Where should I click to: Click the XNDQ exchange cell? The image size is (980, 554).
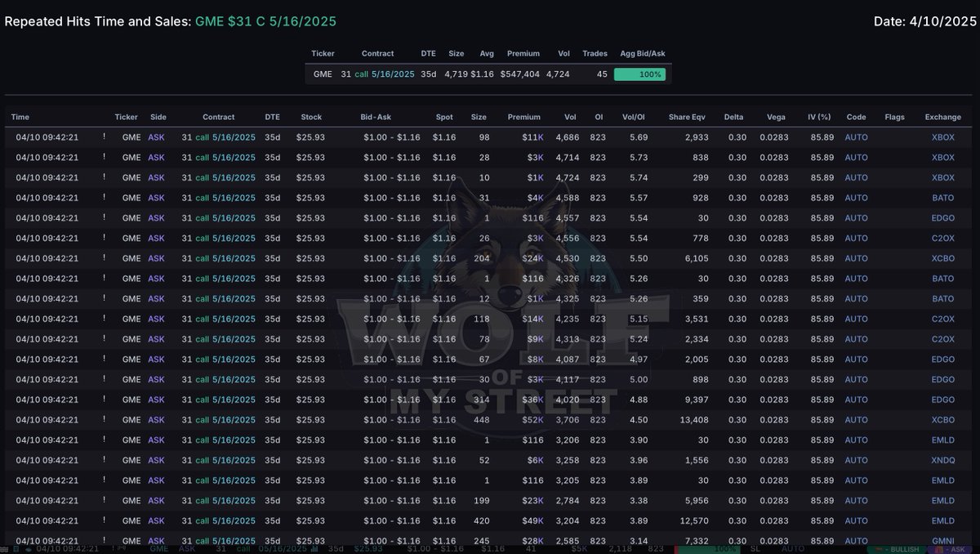coord(943,460)
